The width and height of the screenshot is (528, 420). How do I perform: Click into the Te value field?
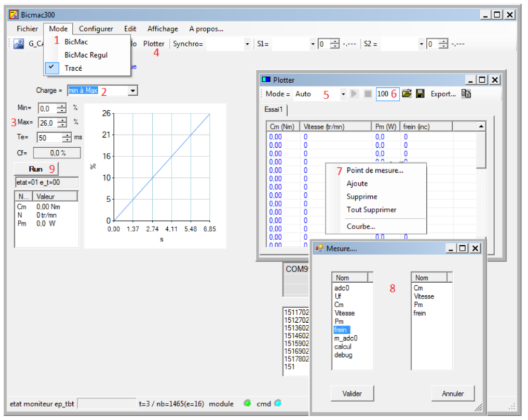(50, 137)
